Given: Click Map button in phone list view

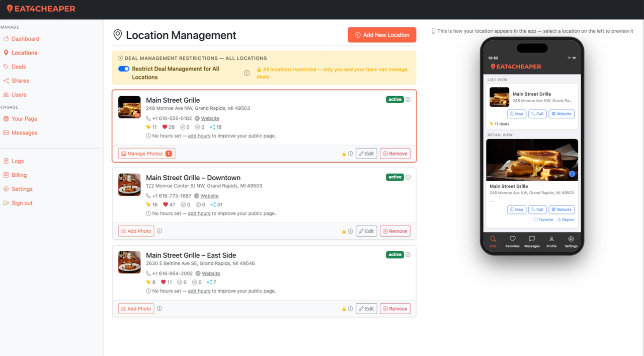Looking at the screenshot, I should pyautogui.click(x=517, y=114).
